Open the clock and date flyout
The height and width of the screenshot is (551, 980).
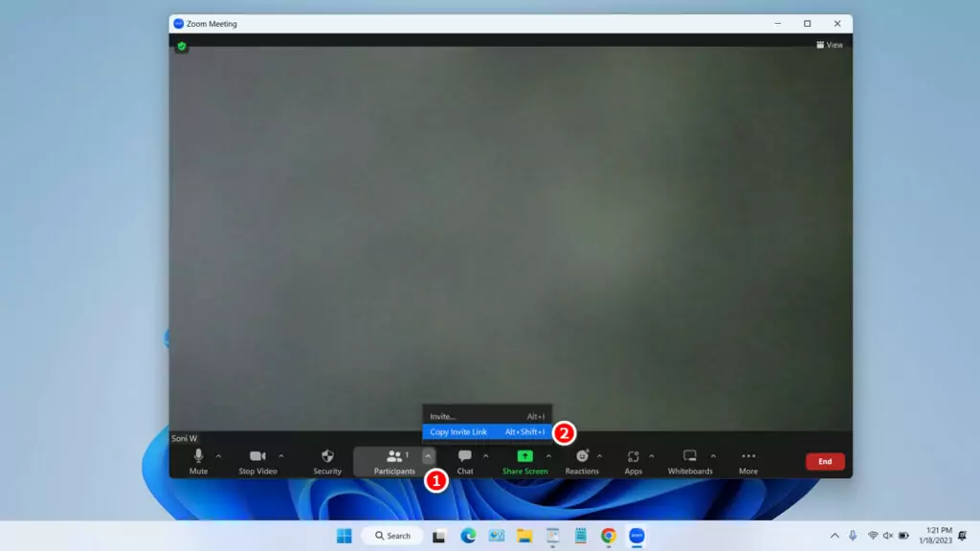click(x=935, y=536)
